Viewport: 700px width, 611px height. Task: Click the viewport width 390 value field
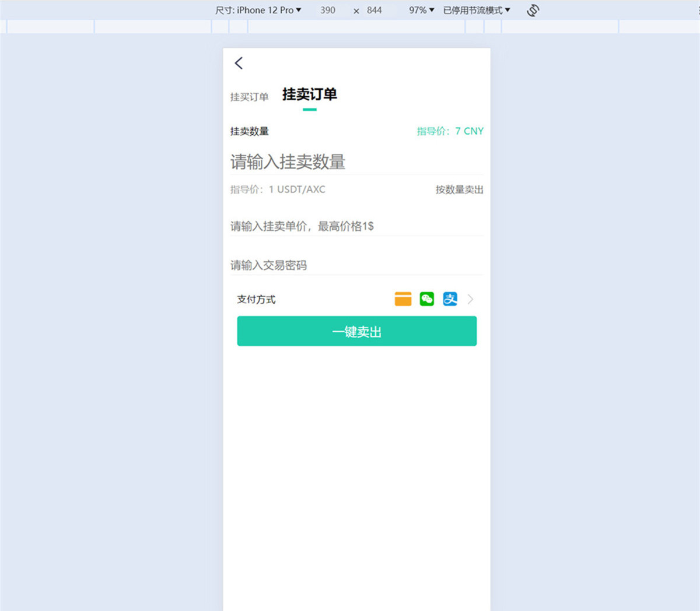(328, 10)
